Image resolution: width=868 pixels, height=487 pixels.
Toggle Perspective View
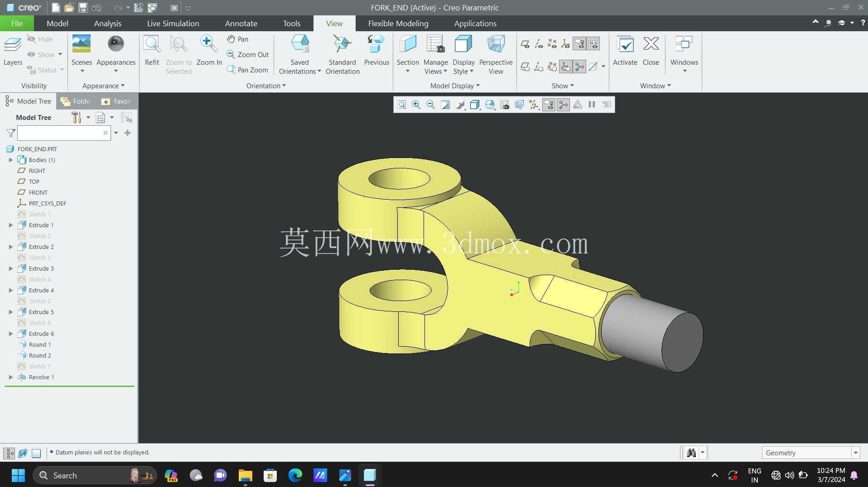[496, 54]
